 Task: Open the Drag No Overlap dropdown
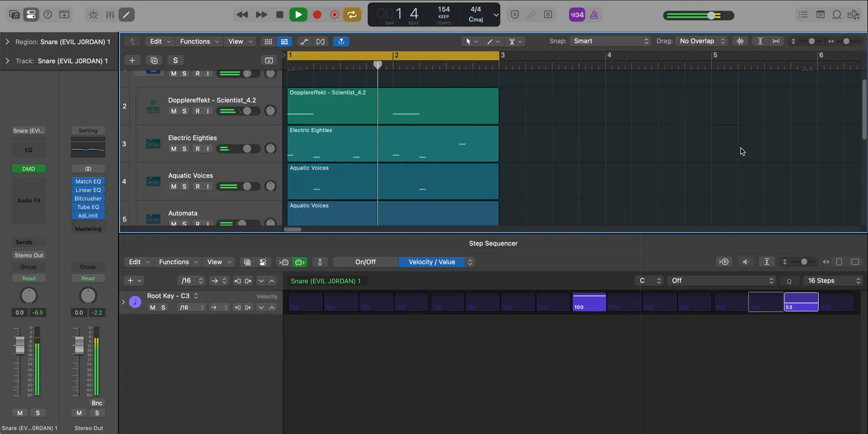pos(702,41)
